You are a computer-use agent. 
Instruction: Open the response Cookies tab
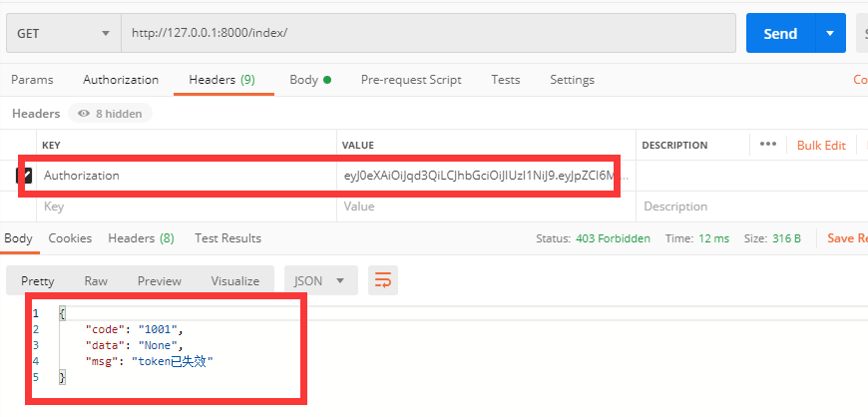click(x=70, y=238)
